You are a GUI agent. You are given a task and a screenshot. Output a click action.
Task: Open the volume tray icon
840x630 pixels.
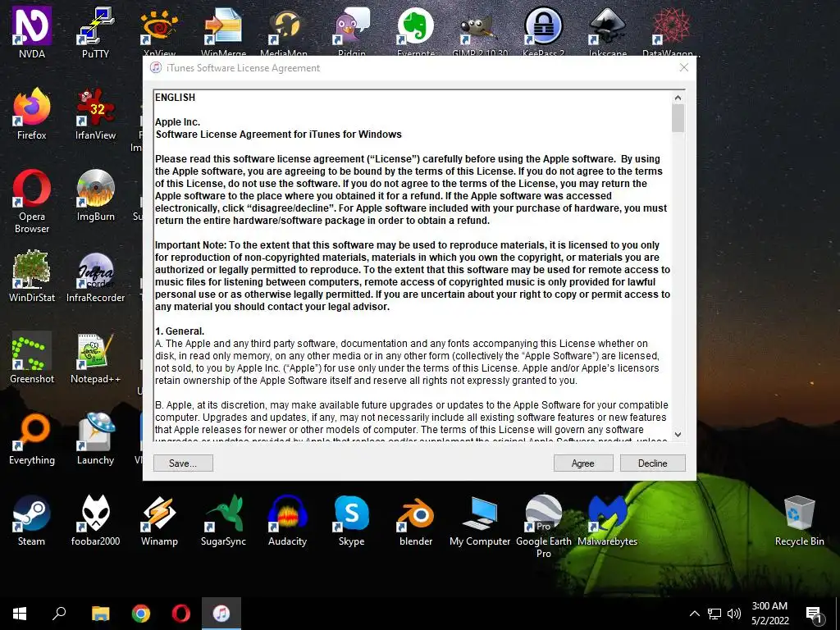734,614
